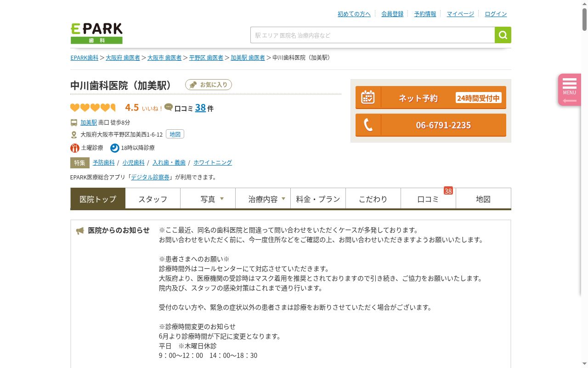Click the ※診療時間変更のお知らせ line
588x368 pixels.
(197, 326)
